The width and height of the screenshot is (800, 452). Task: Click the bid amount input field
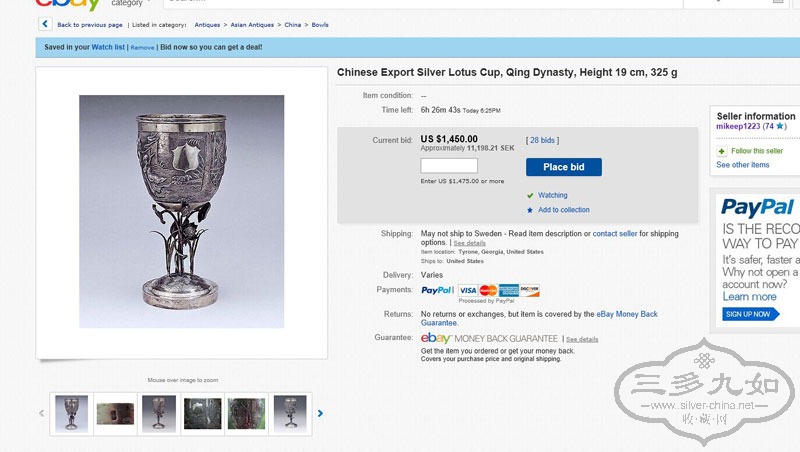[x=449, y=166]
